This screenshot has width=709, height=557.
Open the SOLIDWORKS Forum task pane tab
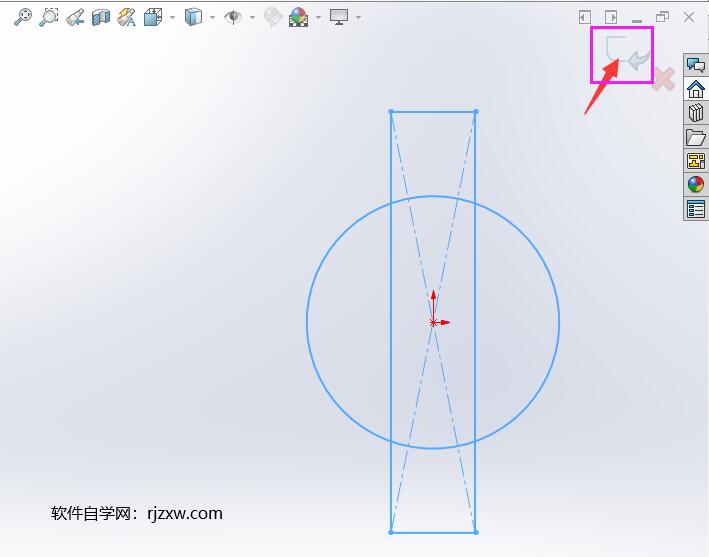point(695,65)
